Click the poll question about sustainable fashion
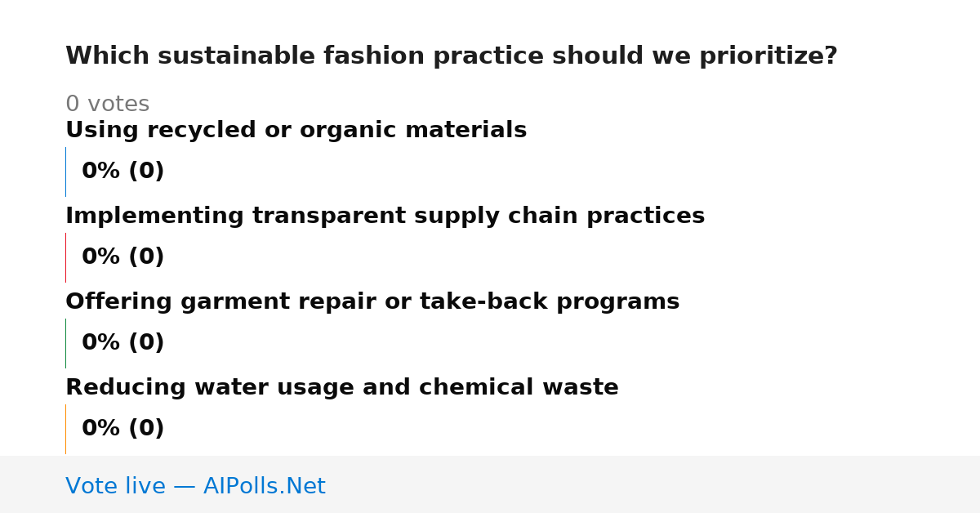Viewport: 980px width, 513px height. click(452, 56)
